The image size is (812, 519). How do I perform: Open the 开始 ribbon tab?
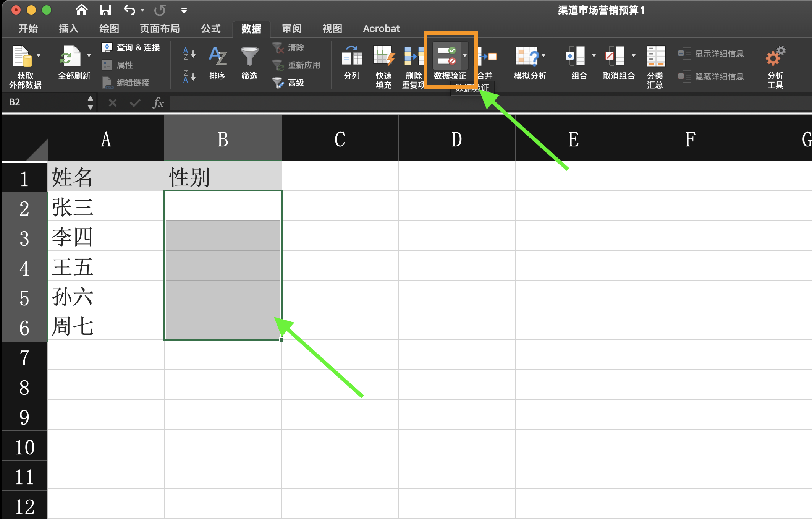pos(28,29)
